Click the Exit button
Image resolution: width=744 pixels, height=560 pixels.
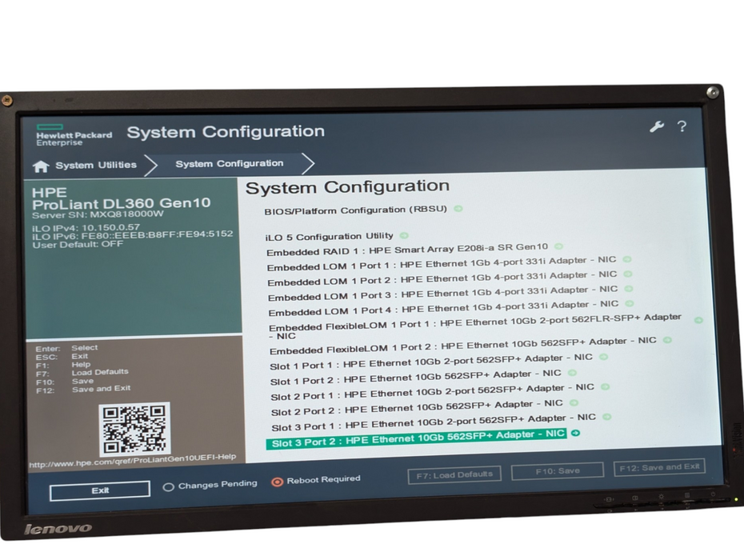tap(100, 490)
